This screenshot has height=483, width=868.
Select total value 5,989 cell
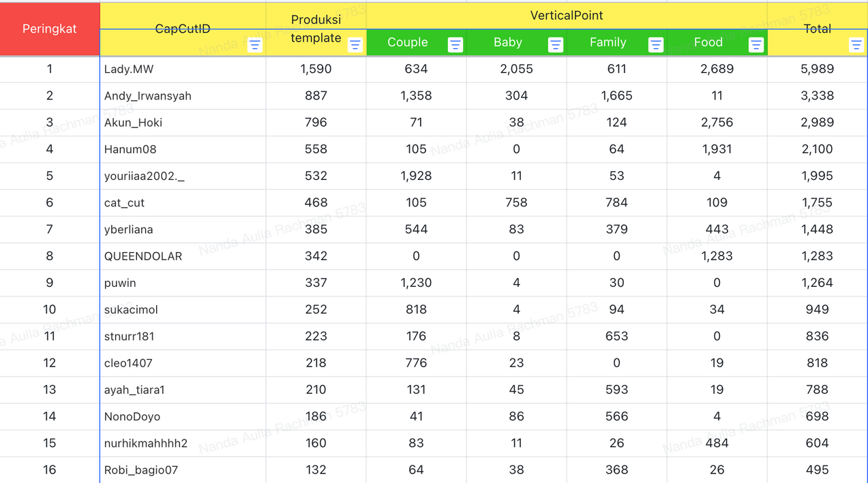tap(817, 69)
